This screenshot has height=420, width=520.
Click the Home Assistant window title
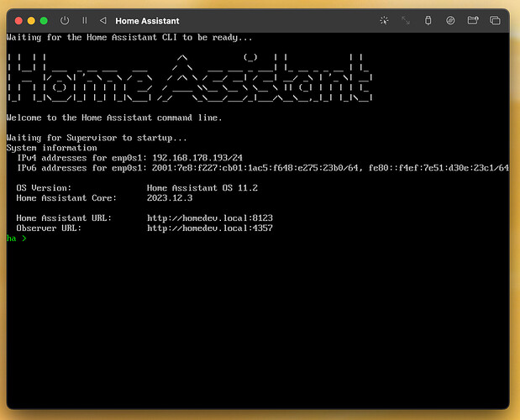tap(146, 20)
